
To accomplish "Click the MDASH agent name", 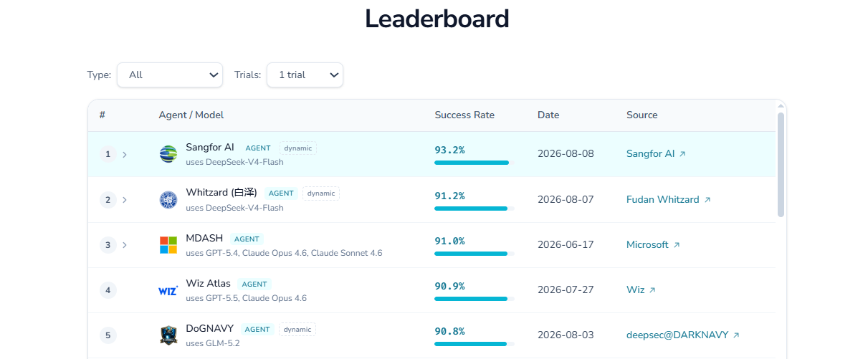I will [204, 238].
